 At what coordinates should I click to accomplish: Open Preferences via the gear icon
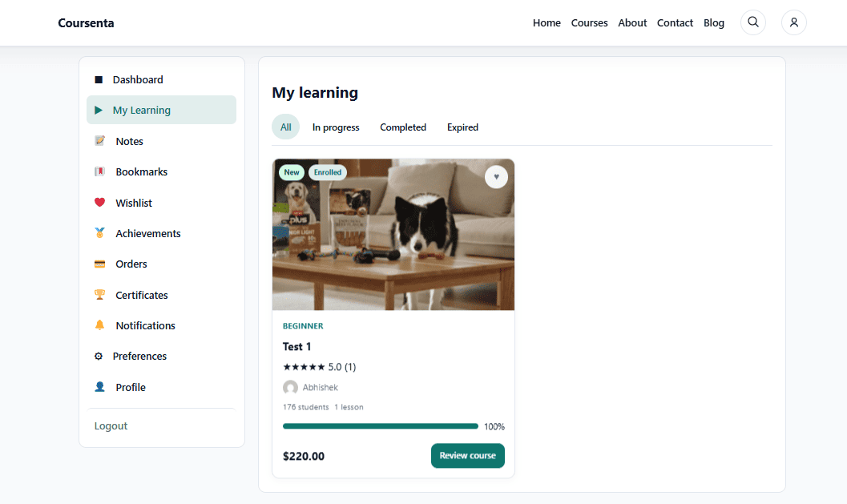99,356
